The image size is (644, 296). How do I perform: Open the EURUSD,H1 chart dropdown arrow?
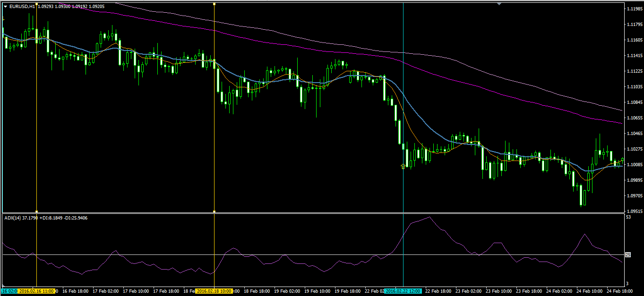point(5,6)
